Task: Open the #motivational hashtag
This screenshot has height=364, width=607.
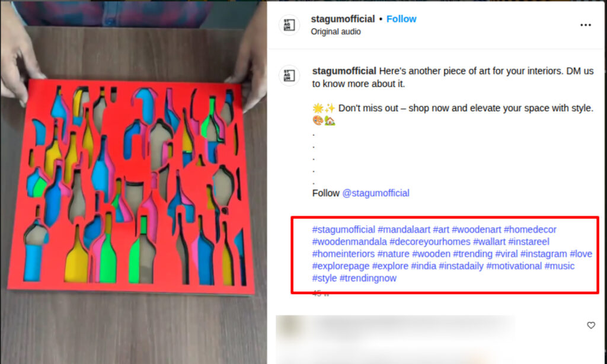Action: click(x=514, y=266)
